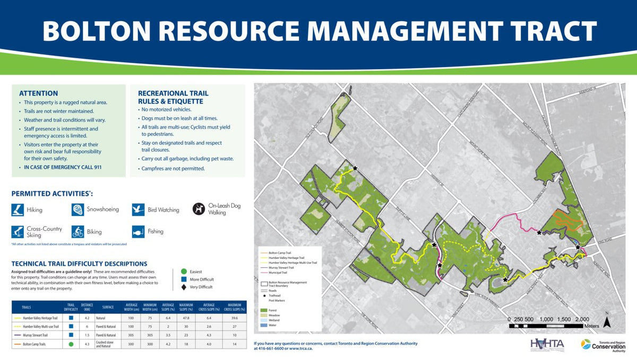Toggle the blue More Difficult square indicator
Screen dimensions: 637x364
coord(184,279)
